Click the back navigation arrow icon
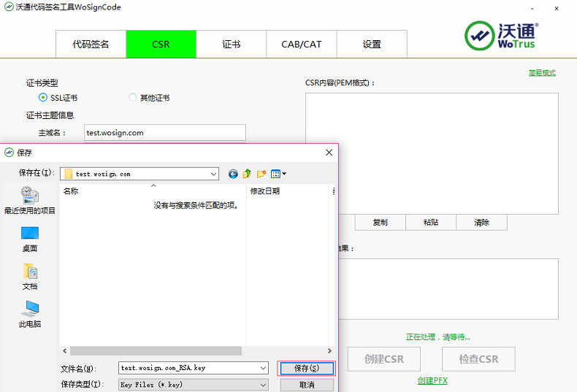The height and width of the screenshot is (392, 577). (233, 174)
